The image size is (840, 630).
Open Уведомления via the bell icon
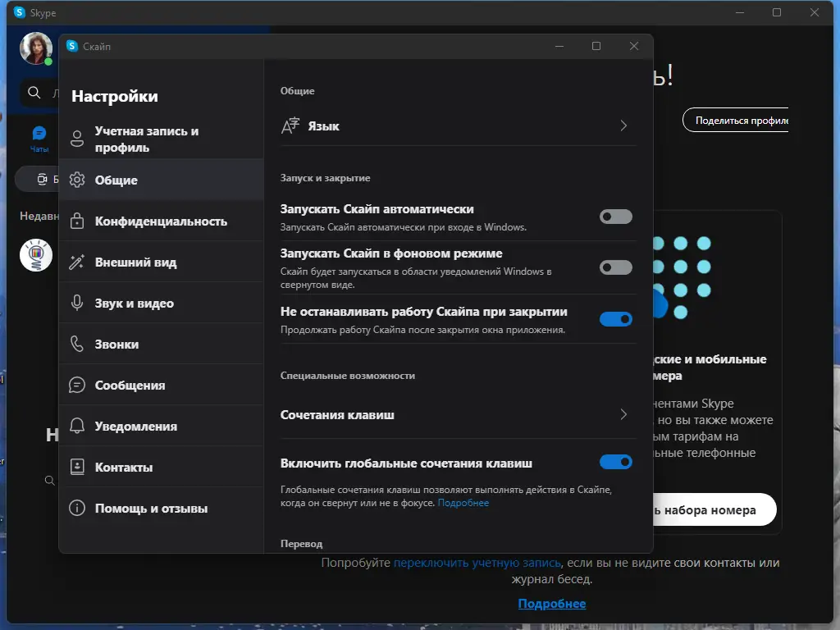[x=77, y=426]
